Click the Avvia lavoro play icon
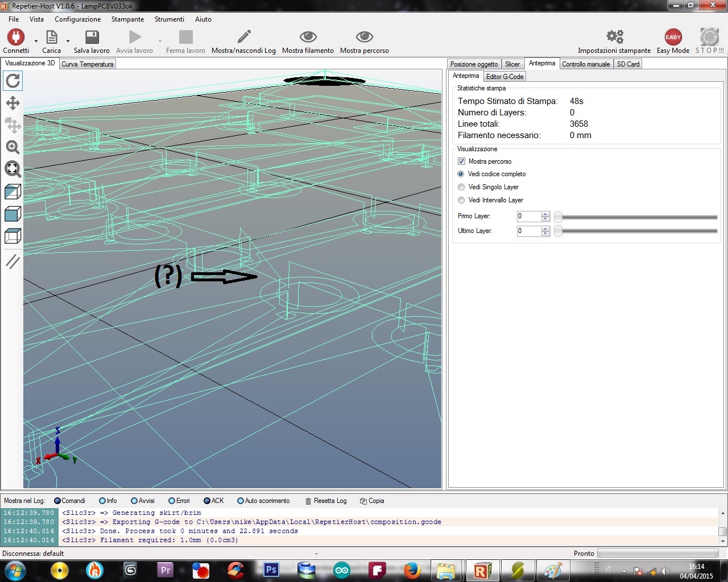 (x=135, y=38)
